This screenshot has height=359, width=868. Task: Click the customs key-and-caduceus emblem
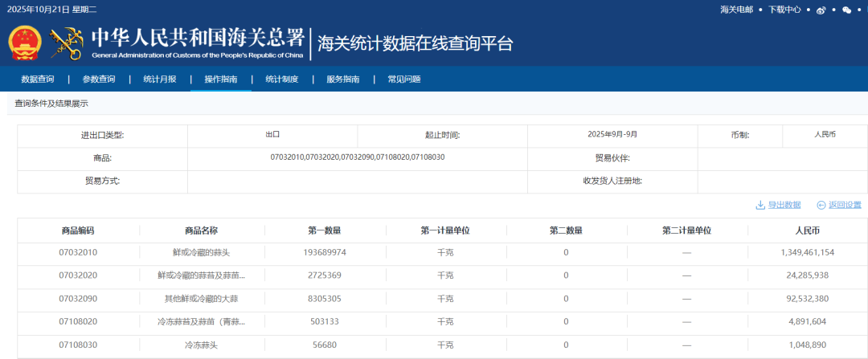pos(67,43)
